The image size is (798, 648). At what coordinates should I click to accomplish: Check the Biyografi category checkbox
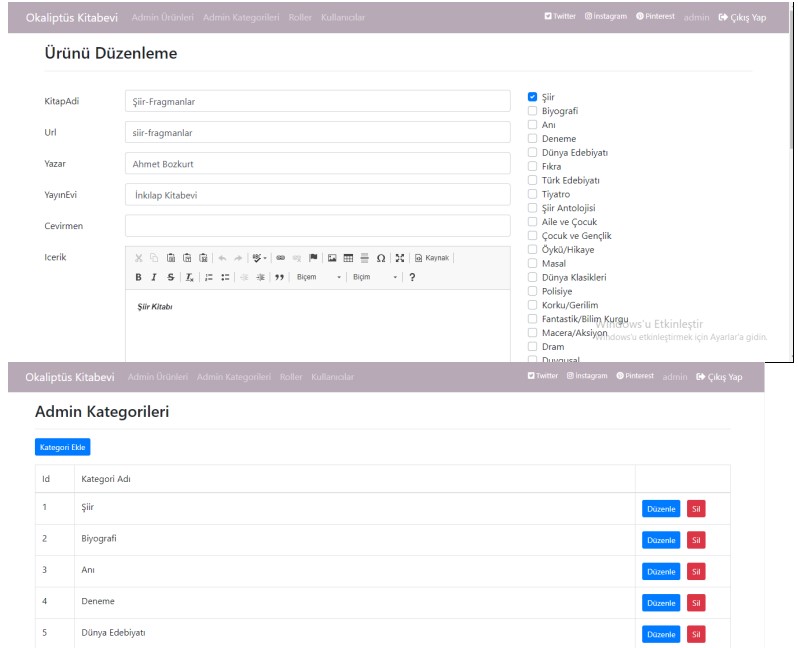[532, 110]
